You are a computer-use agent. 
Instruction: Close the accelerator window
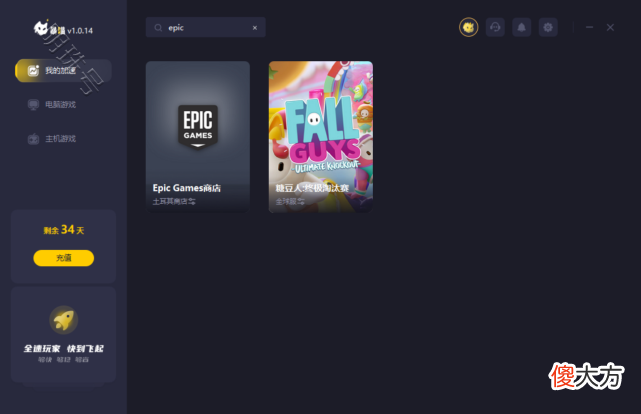click(x=610, y=27)
